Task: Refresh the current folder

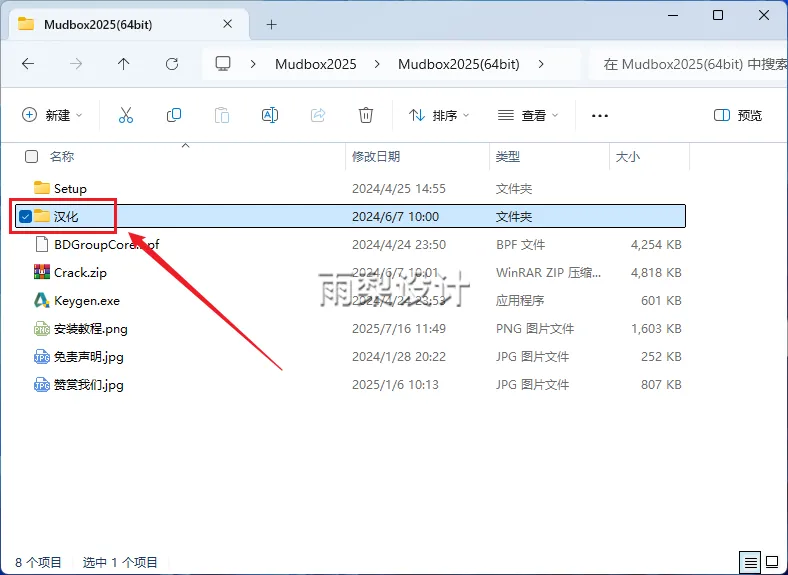Action: pos(172,64)
